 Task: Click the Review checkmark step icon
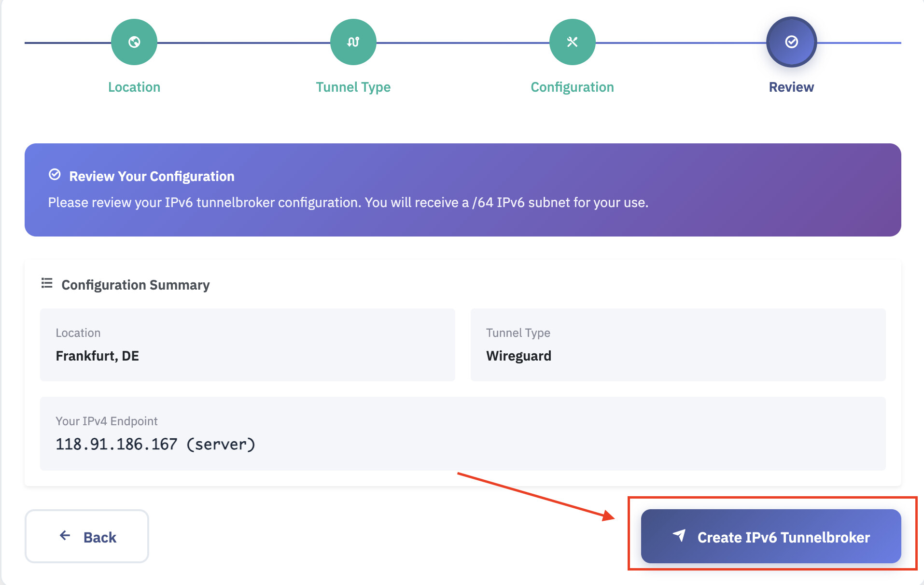point(792,42)
